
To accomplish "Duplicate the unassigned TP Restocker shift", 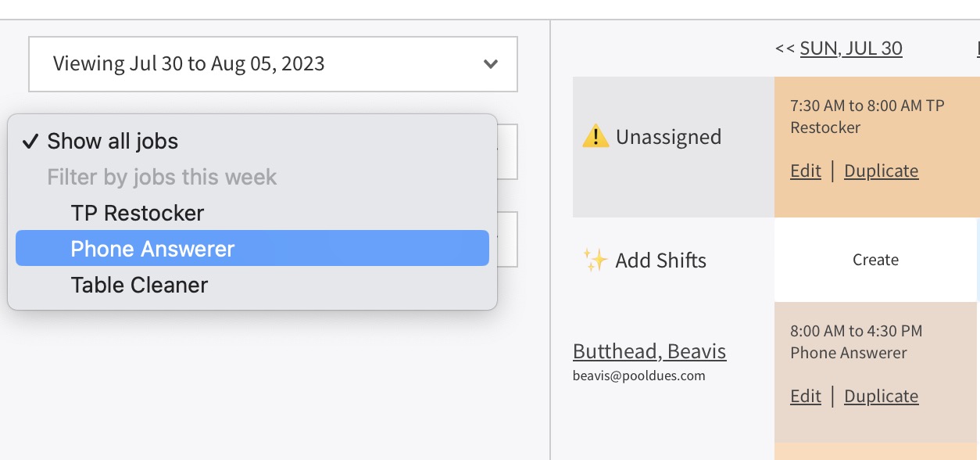I will [x=881, y=171].
